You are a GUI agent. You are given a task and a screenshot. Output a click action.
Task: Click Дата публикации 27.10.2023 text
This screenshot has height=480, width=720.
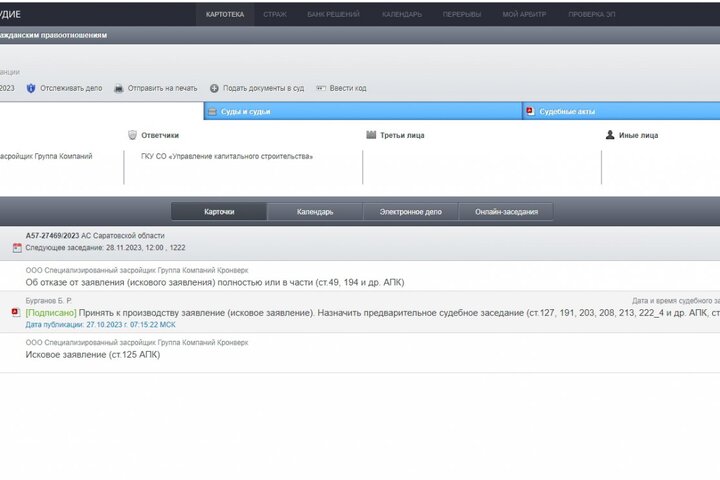(101, 325)
